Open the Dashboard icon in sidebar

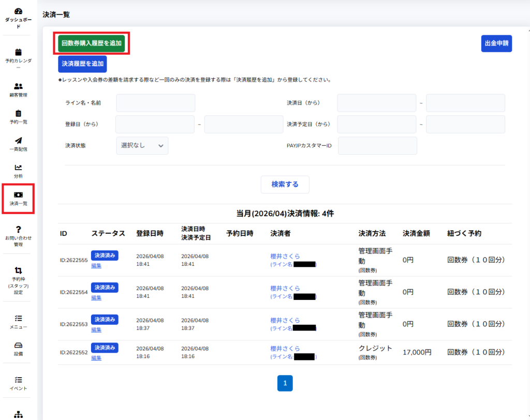click(18, 11)
